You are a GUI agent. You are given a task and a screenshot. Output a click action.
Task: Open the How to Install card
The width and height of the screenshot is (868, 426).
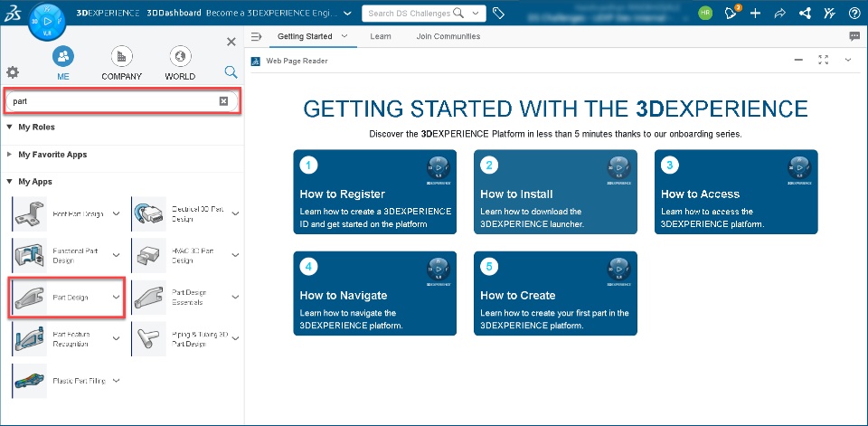point(555,192)
